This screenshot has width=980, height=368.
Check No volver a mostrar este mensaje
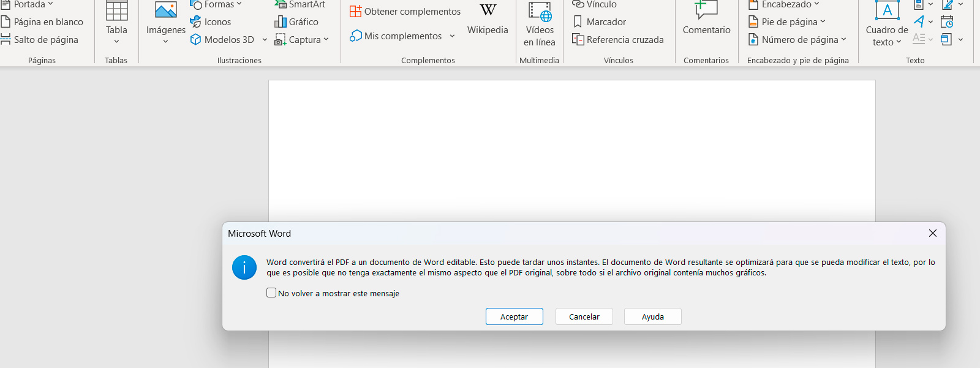pyautogui.click(x=271, y=293)
